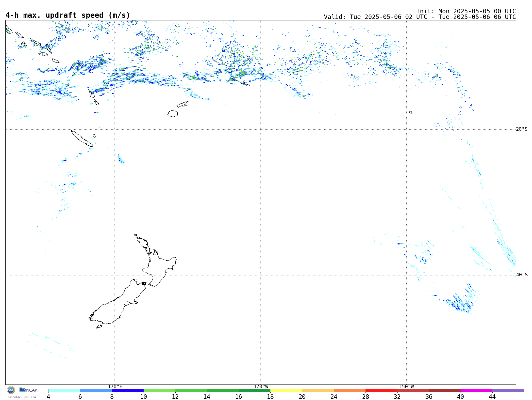
Task: Click the colorbar tick label 4
Action: coord(48,397)
